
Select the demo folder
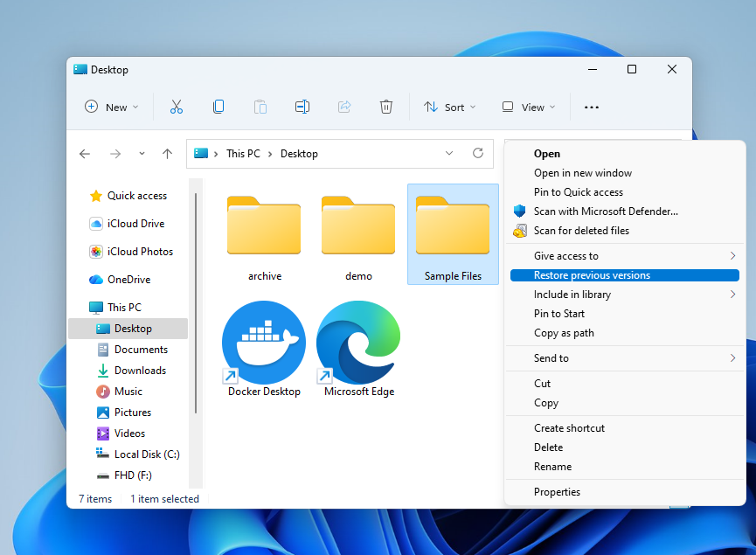[358, 235]
